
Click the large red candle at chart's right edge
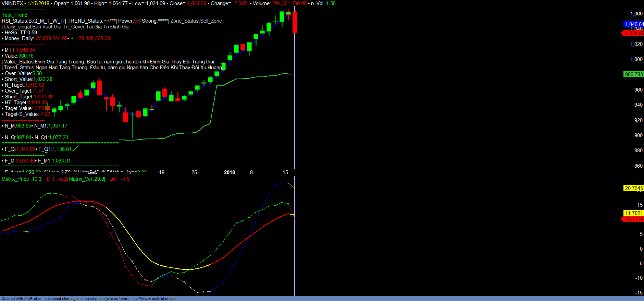(295, 23)
